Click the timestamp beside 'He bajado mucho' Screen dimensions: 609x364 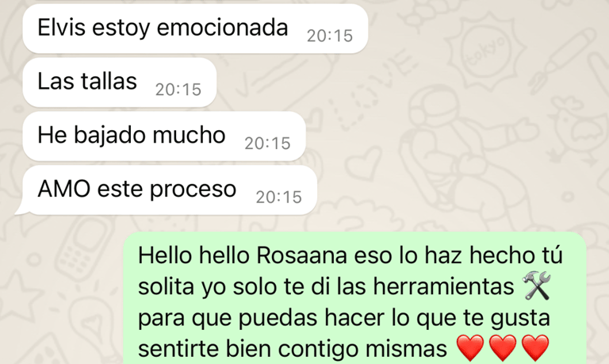tap(267, 144)
